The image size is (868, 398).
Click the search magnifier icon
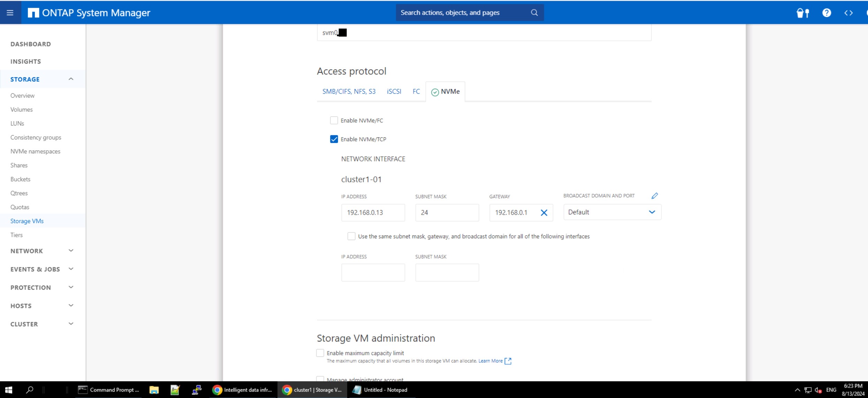click(x=534, y=13)
